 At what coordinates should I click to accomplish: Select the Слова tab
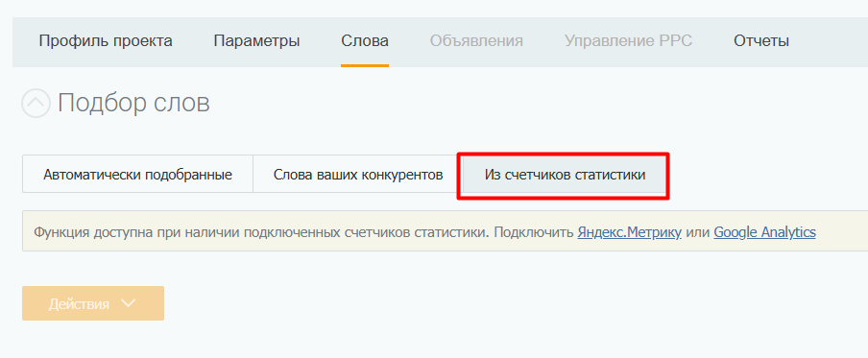365,41
